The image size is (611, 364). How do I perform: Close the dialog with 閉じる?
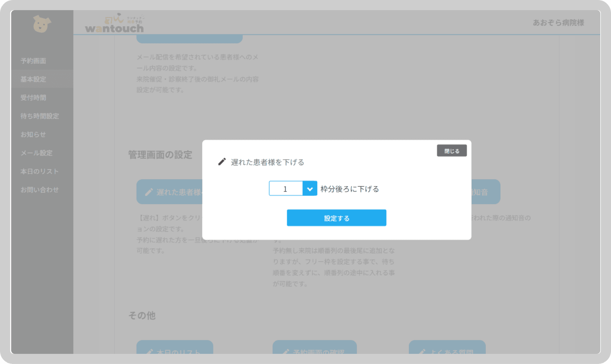coord(451,151)
